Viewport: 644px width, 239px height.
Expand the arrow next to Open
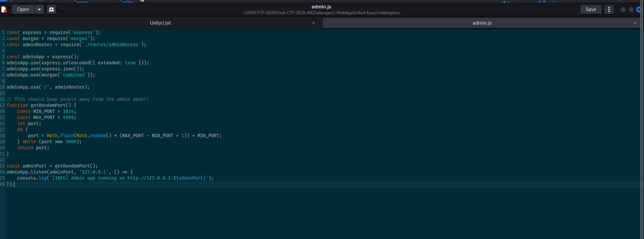point(39,9)
